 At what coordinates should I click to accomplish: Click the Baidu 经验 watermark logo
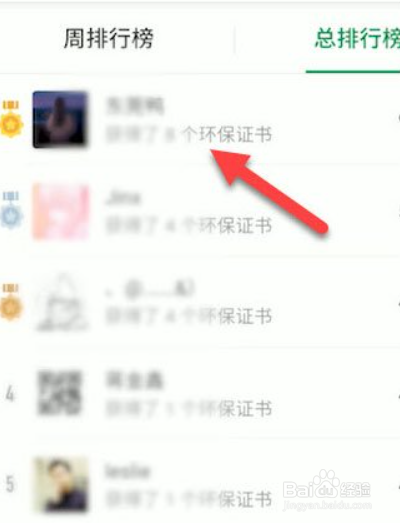click(x=327, y=490)
